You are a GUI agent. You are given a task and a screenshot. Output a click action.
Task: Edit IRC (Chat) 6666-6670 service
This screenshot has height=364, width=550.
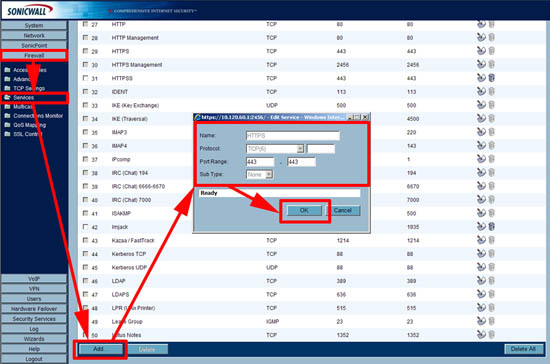(481, 186)
